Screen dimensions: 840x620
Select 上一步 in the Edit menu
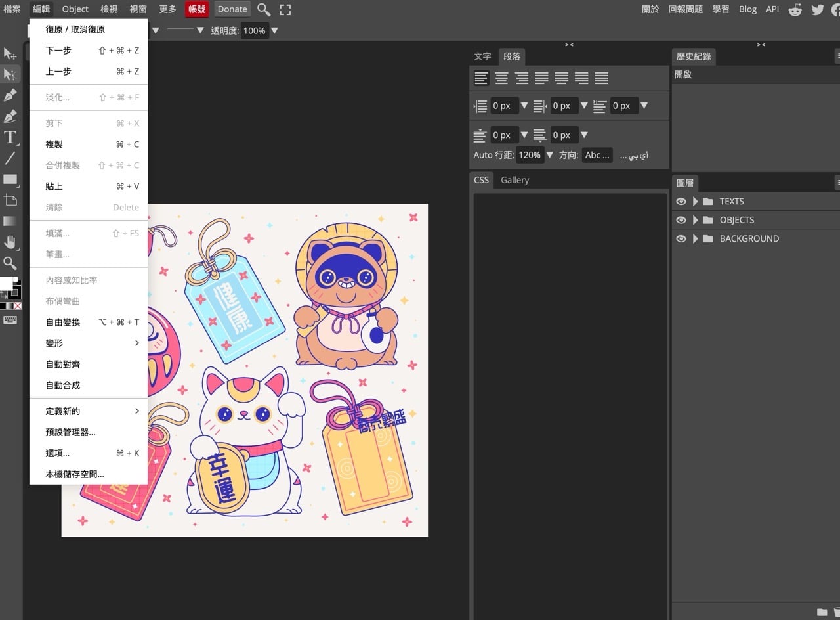coord(89,71)
